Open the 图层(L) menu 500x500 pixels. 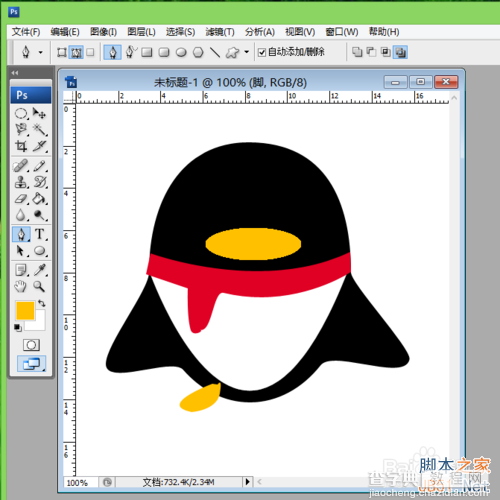[141, 32]
